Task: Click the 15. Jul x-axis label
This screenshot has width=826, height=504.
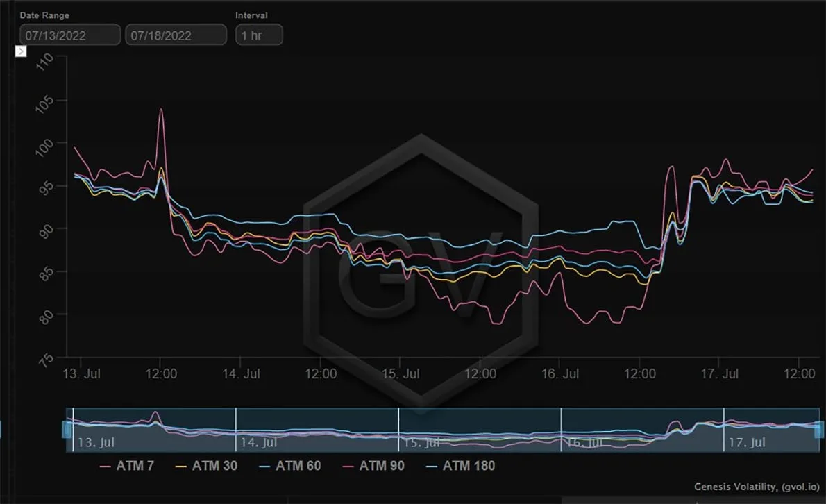Action: pyautogui.click(x=401, y=374)
